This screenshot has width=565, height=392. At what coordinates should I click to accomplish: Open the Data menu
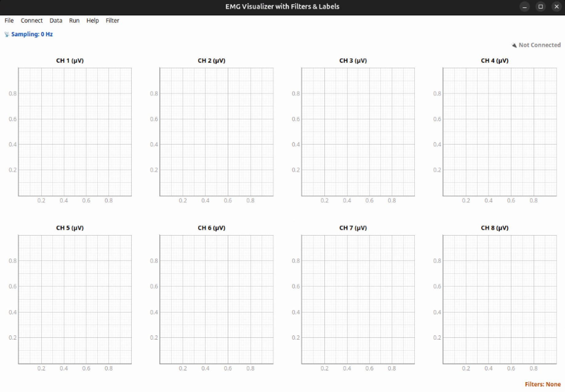tap(56, 21)
